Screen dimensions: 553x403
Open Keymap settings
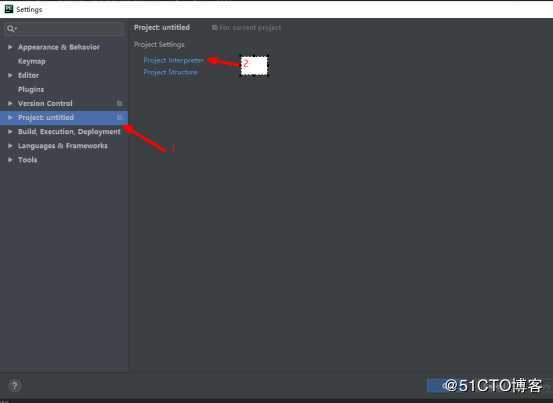pos(32,61)
